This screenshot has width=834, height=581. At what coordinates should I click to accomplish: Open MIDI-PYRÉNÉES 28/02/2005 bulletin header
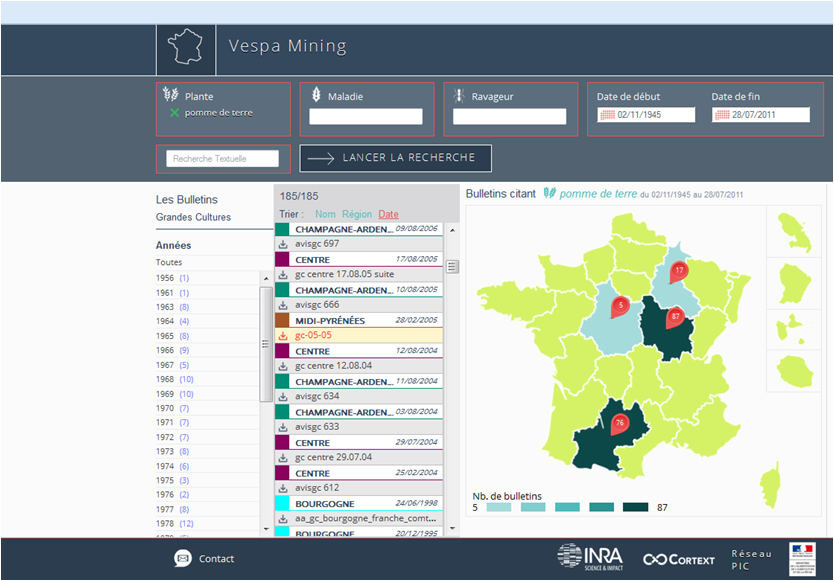[359, 320]
